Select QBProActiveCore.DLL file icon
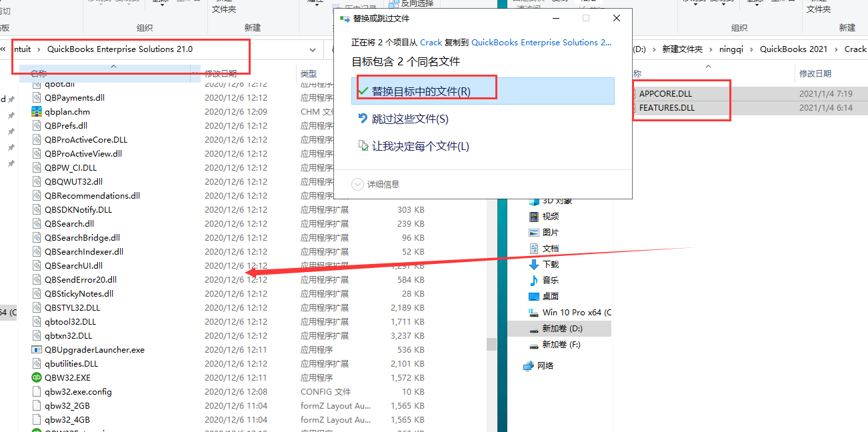This screenshot has width=868, height=432. [37, 139]
